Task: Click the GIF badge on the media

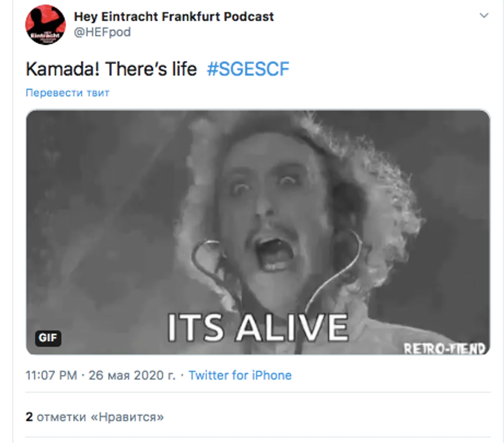Action: (x=48, y=338)
